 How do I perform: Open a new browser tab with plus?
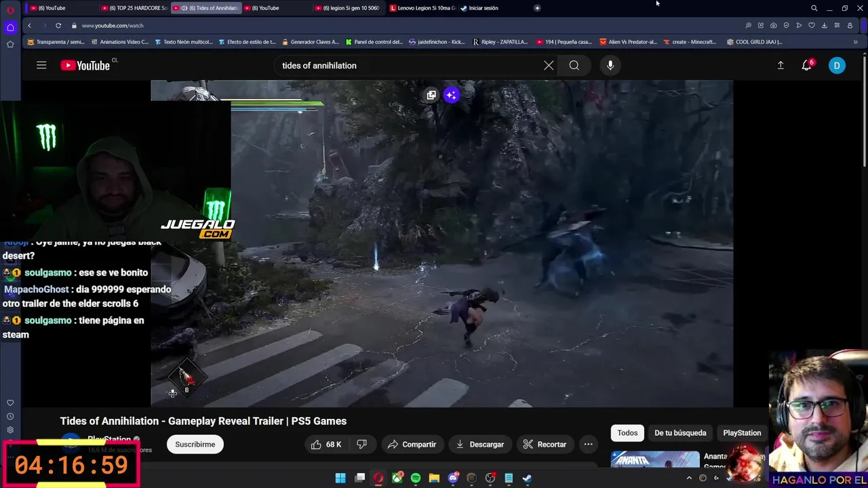tap(537, 8)
